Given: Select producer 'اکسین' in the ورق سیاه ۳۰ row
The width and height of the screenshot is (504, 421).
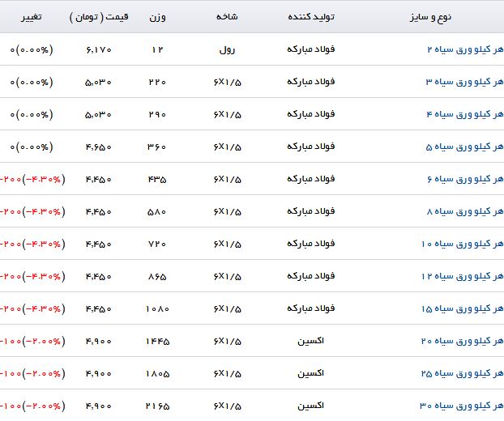Looking at the screenshot, I should click(310, 406).
